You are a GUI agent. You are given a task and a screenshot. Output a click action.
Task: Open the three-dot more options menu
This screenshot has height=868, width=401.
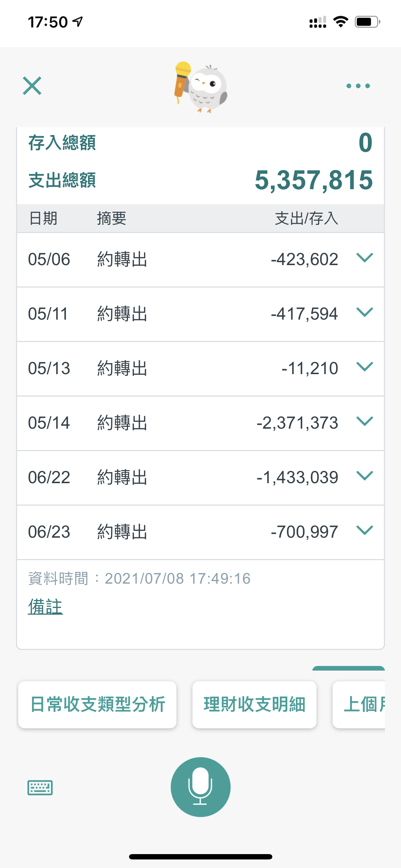[358, 86]
